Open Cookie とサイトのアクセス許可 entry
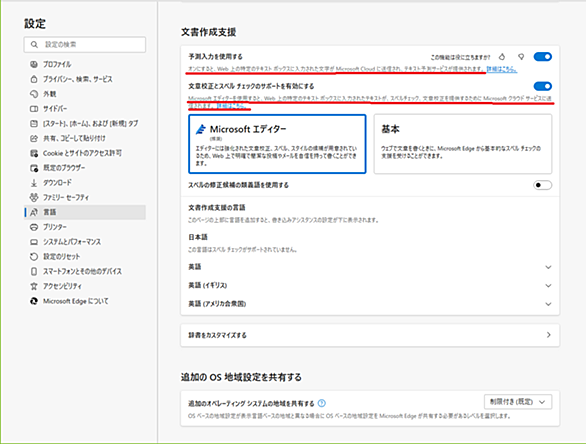 click(85, 153)
